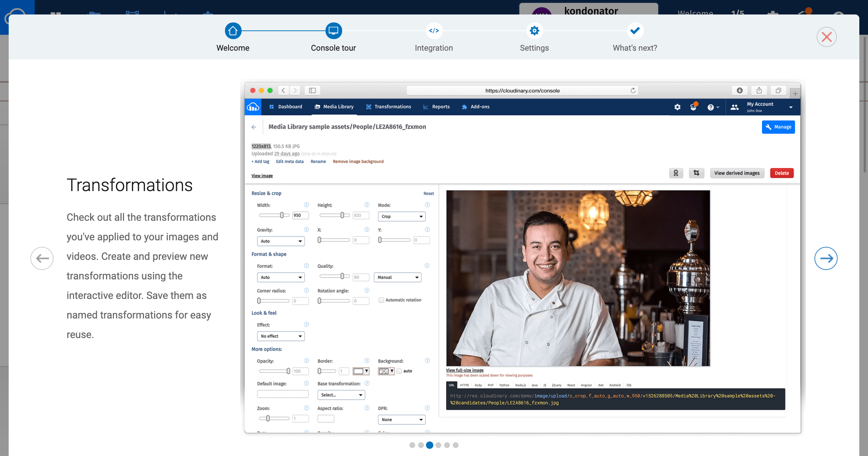Viewport: 868px width, 456px height.
Task: Close the tour with the red X
Action: (826, 37)
